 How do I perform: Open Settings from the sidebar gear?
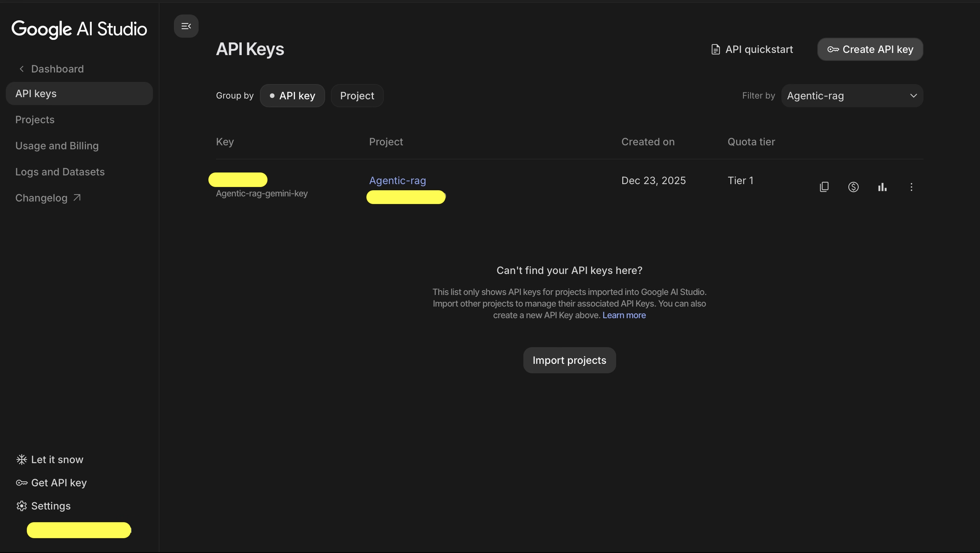22,506
